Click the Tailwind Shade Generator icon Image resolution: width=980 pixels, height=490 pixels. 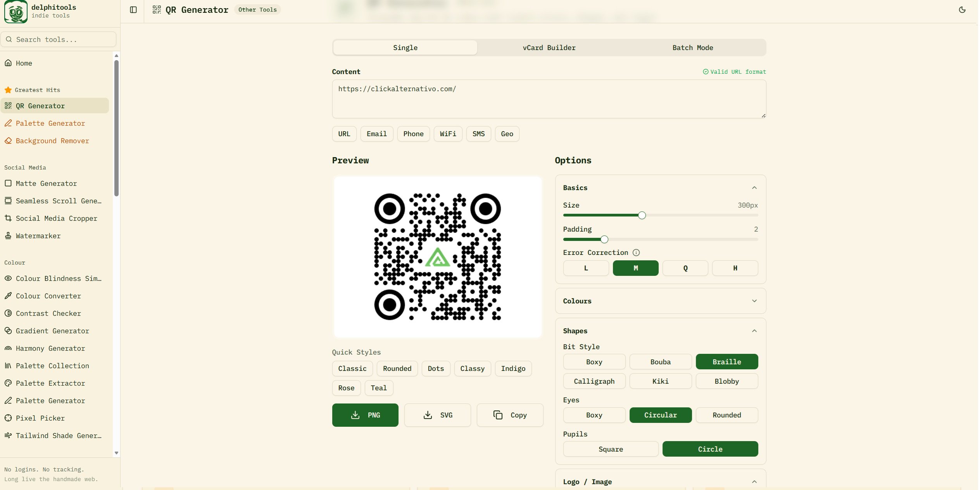pos(8,435)
